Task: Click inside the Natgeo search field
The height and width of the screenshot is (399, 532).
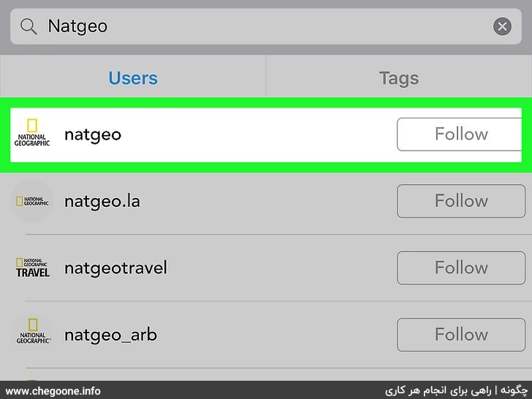Action: (x=266, y=26)
